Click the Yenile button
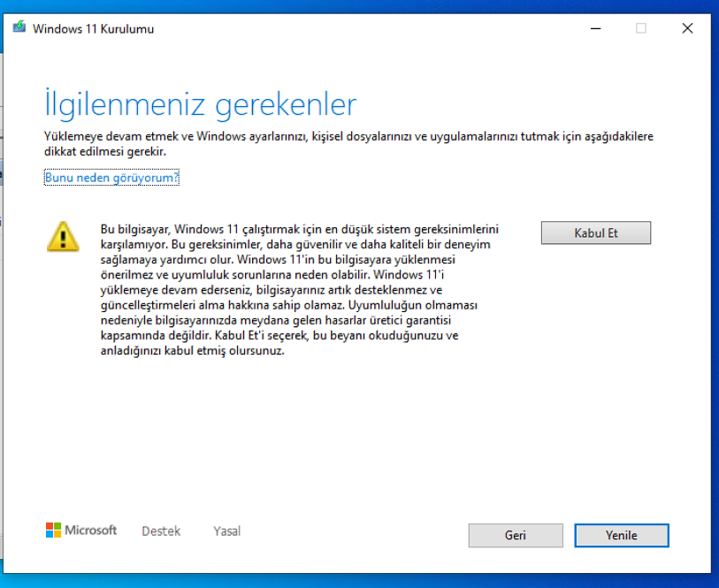This screenshot has width=719, height=588. coord(622,535)
